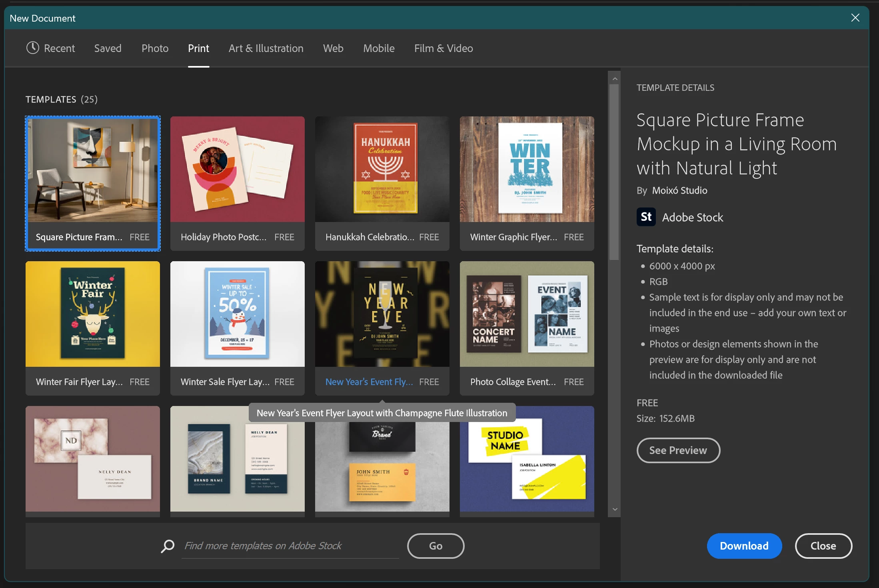Click the Recent clock icon
The width and height of the screenshot is (879, 588).
pos(32,48)
